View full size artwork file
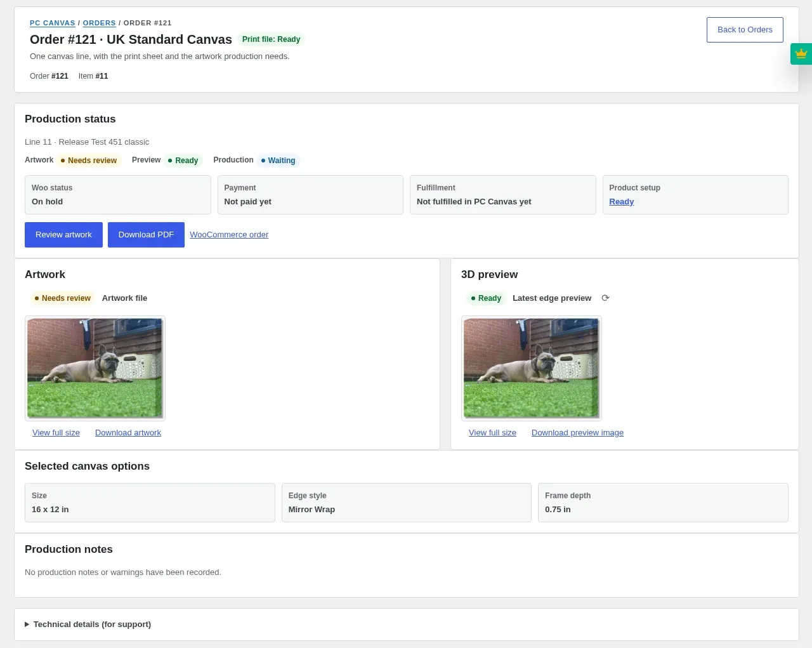812x648 pixels. point(56,433)
